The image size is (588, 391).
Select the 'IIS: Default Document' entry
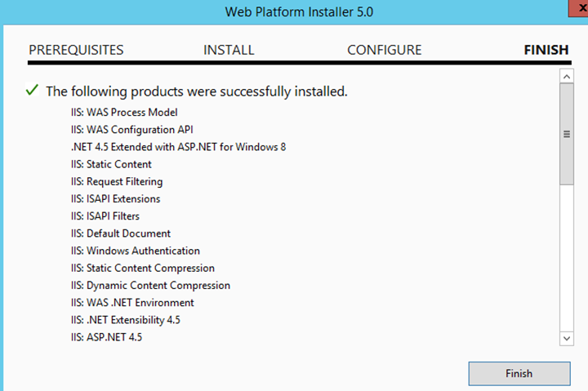(121, 233)
